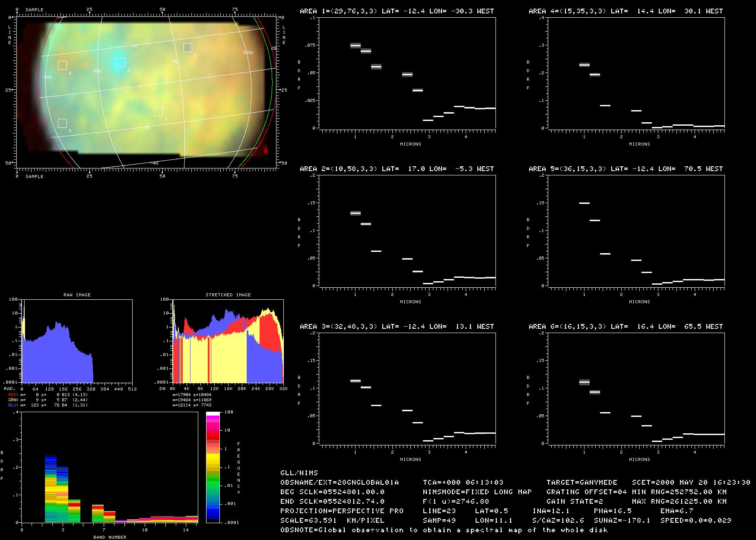The image size is (756, 540).
Task: Click the Area 1 box on the map
Action: (240, 103)
